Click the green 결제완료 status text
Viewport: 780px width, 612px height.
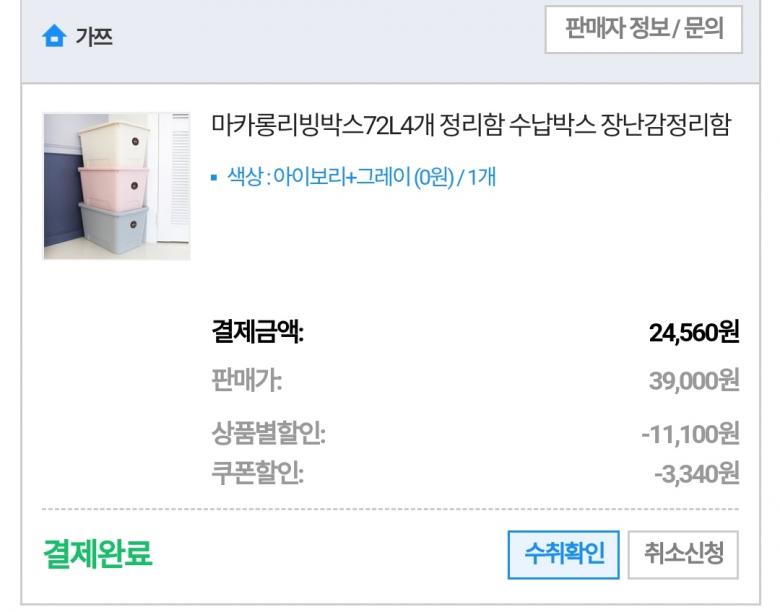click(97, 553)
